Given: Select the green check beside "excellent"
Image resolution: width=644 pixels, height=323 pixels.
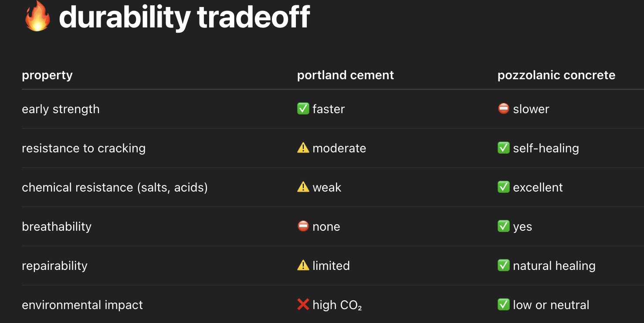Looking at the screenshot, I should (x=503, y=187).
